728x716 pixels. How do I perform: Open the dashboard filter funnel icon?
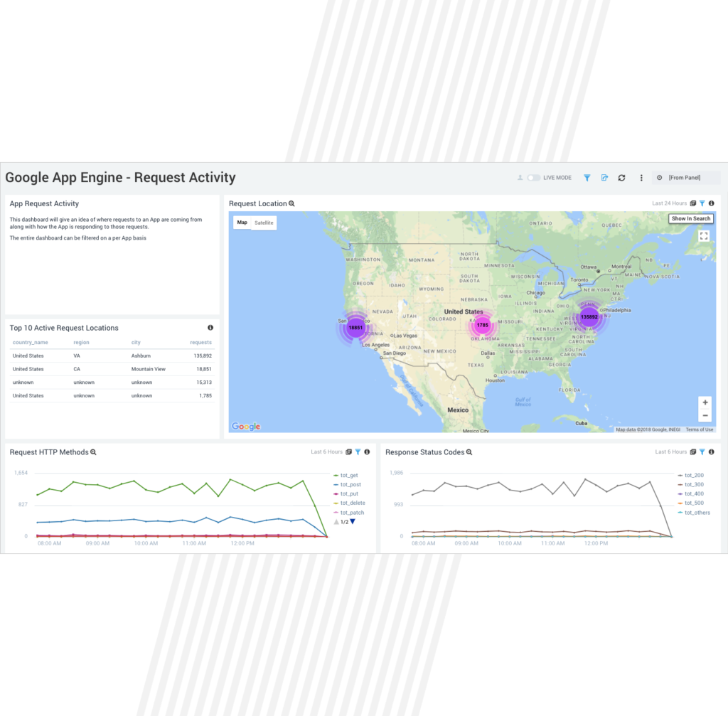587,178
